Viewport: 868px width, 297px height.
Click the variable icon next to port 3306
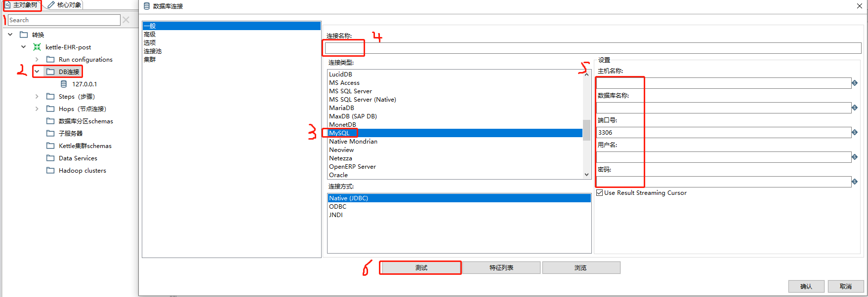coord(855,132)
